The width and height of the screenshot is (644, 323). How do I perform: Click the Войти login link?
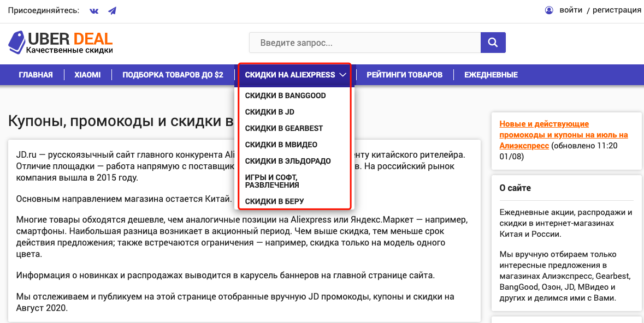click(571, 10)
